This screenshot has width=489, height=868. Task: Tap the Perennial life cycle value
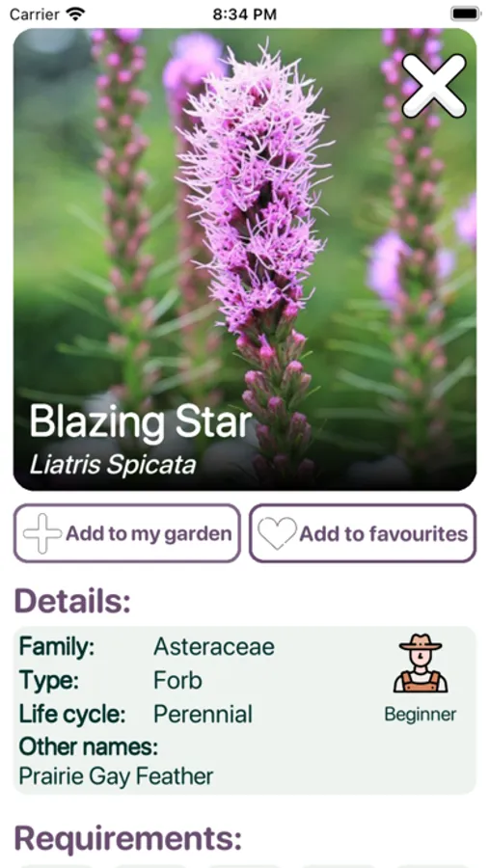(x=203, y=714)
